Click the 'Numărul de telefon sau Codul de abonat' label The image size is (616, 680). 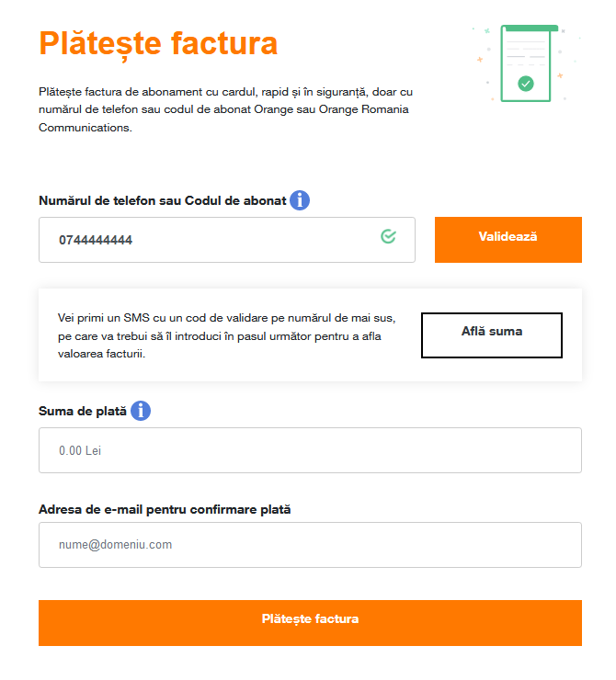[163, 201]
